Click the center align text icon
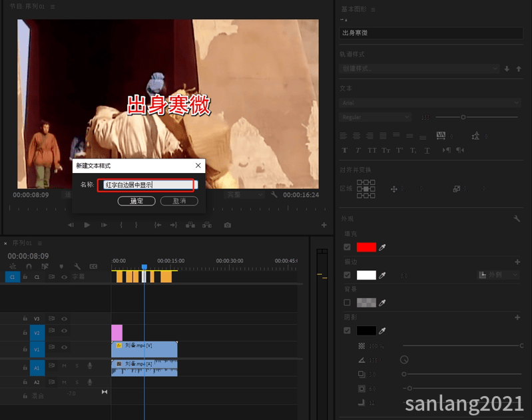The height and width of the screenshot is (420, 532). coord(356,136)
